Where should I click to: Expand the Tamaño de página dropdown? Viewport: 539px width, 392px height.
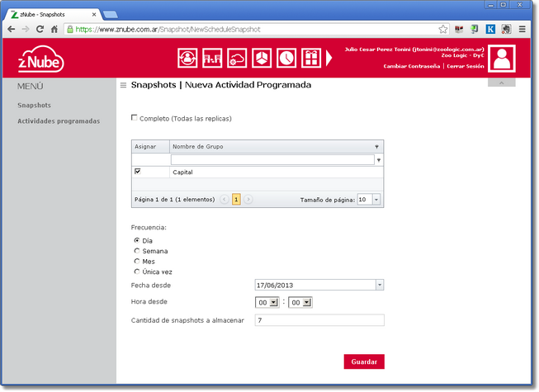point(376,199)
